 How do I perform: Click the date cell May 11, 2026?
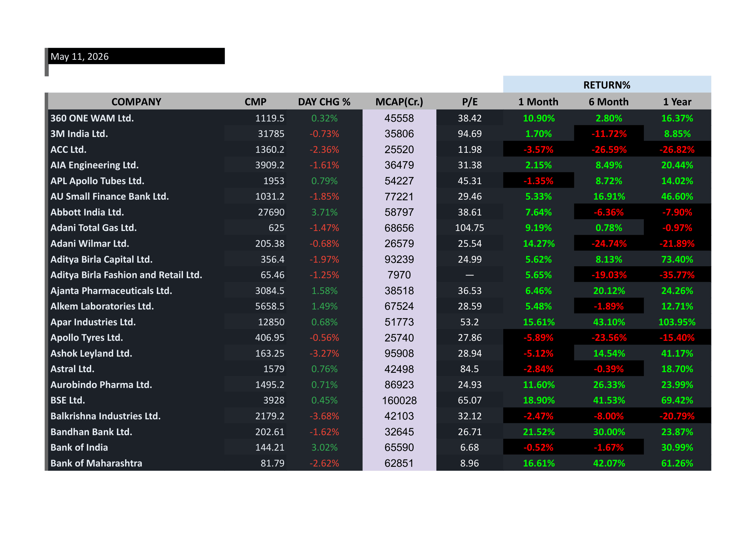coord(137,56)
